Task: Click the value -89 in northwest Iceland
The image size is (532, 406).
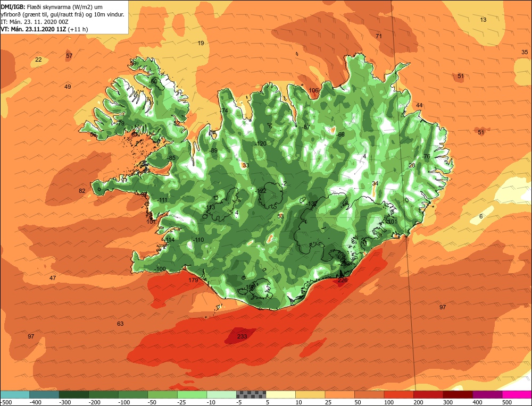Action: point(213,150)
